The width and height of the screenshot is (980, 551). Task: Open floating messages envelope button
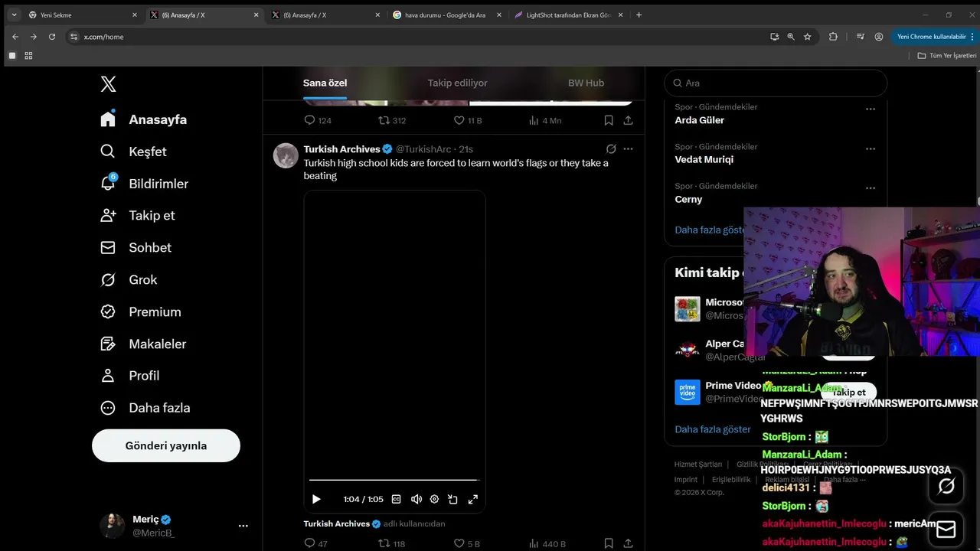coord(946,529)
